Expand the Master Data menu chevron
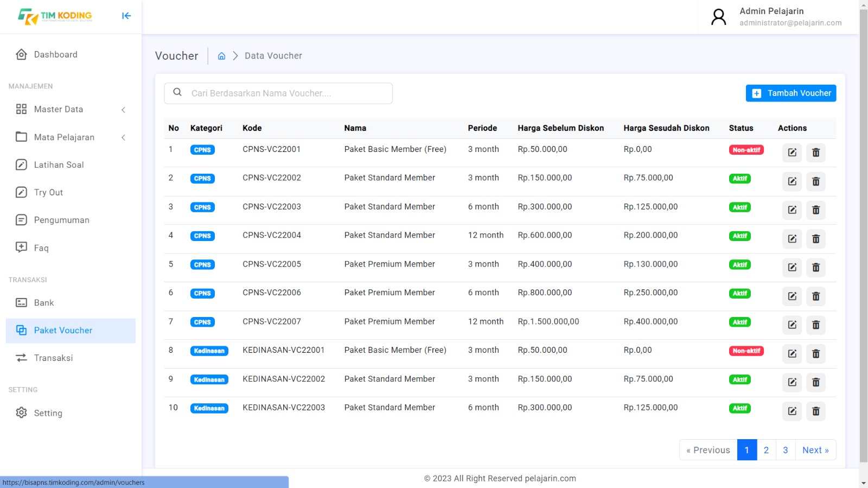 (124, 110)
